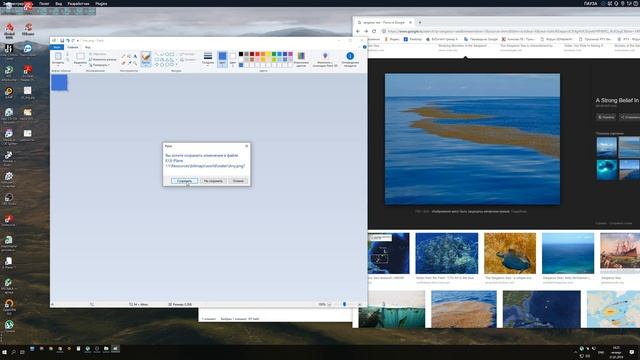Click the Вставить (Paste) clipboard icon
The image size is (640, 360).
pyautogui.click(x=58, y=56)
